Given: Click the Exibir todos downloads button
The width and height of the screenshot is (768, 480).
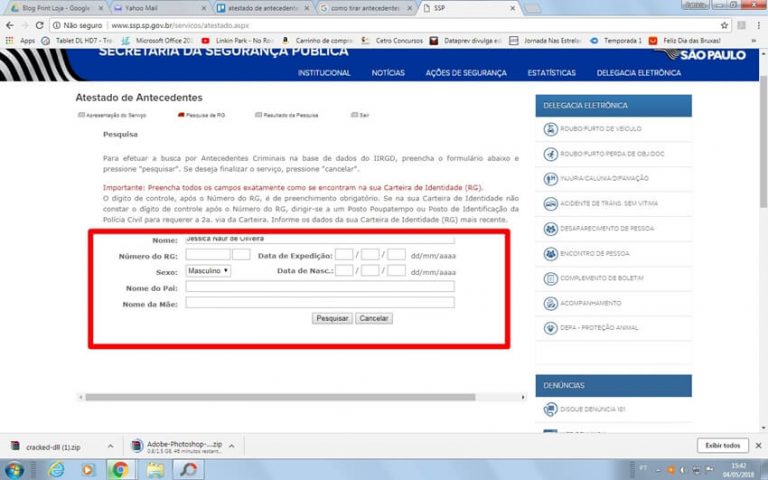Looking at the screenshot, I should pos(722,445).
